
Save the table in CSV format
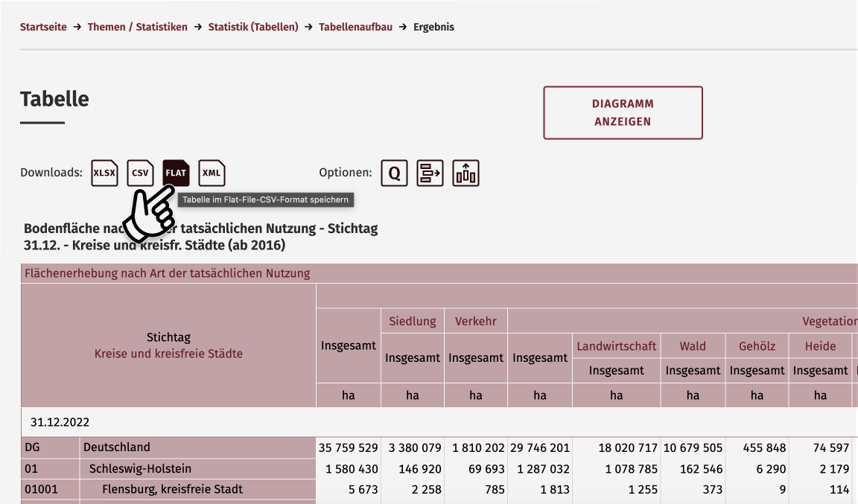[140, 173]
